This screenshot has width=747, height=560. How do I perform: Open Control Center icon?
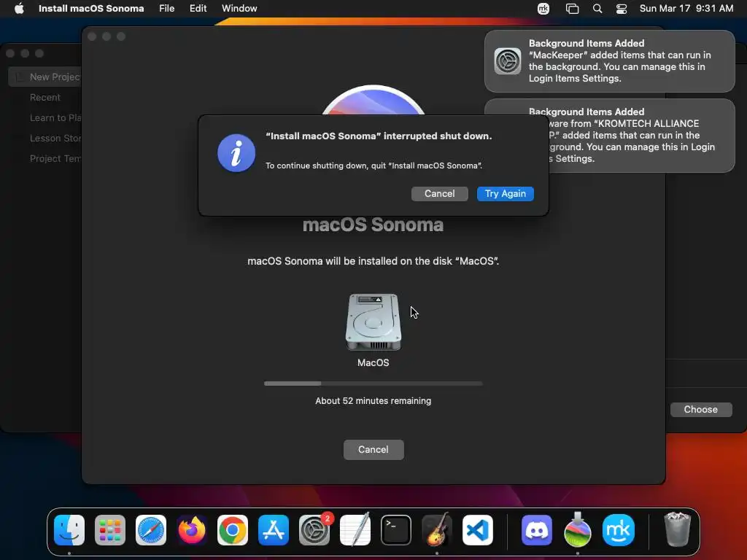[x=622, y=9]
